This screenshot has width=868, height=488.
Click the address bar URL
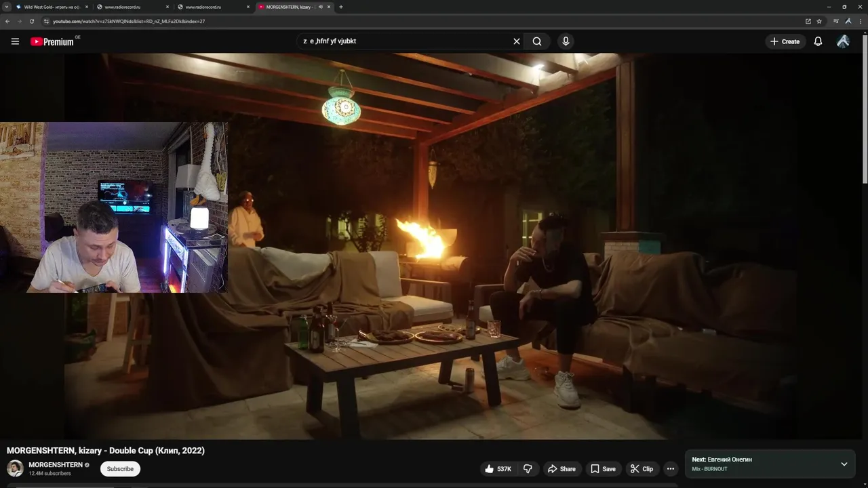pos(129,21)
